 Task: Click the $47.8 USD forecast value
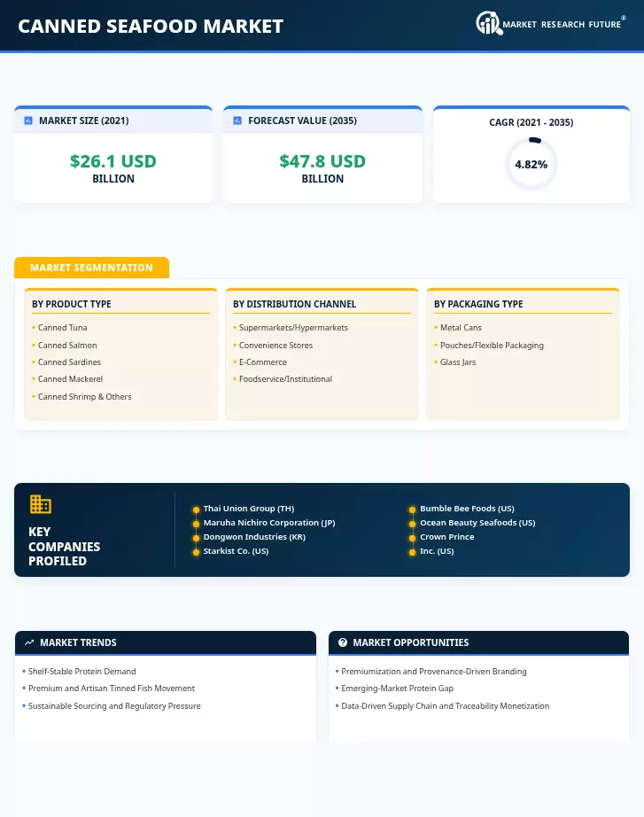pos(322,161)
